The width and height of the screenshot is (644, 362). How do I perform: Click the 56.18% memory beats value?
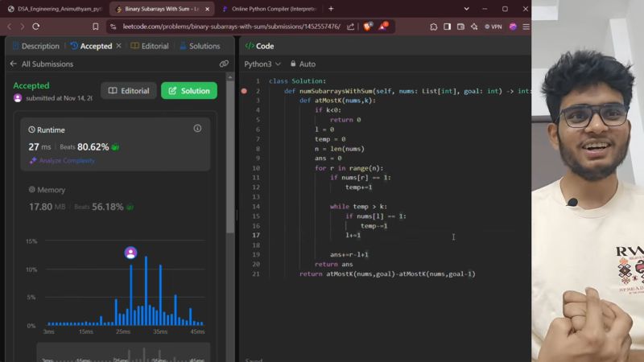pyautogui.click(x=108, y=207)
